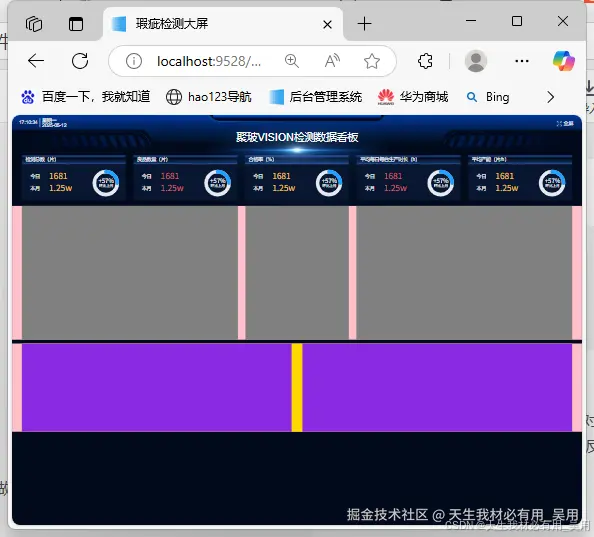
Task: Select the gray panel under last two cards
Action: [x=464, y=273]
